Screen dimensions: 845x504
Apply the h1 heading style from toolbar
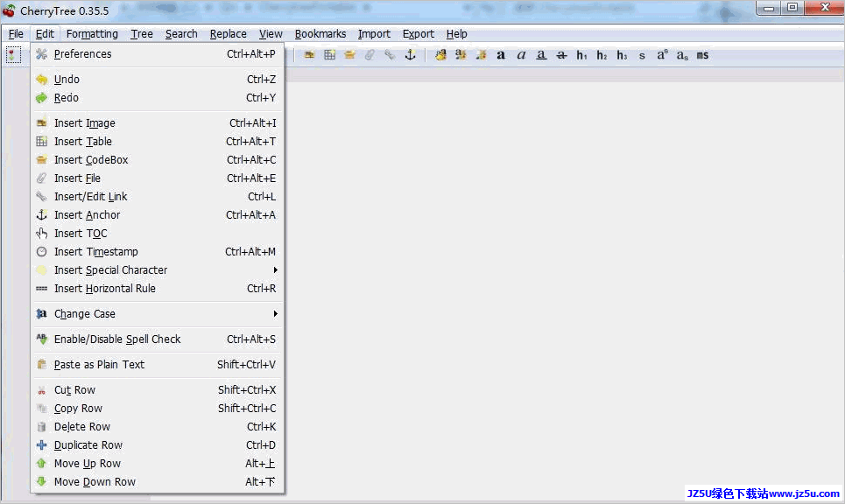(581, 55)
